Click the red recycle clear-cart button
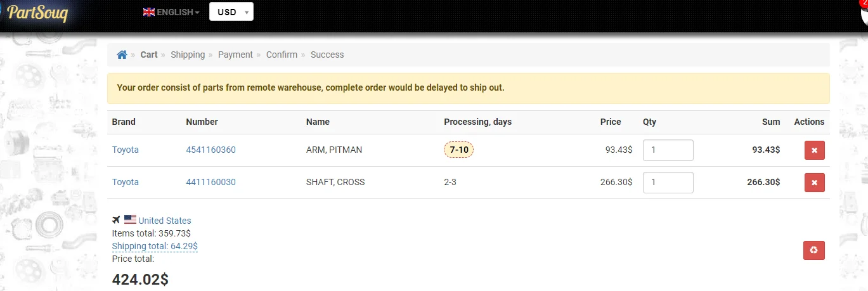The image size is (868, 291). [x=814, y=250]
